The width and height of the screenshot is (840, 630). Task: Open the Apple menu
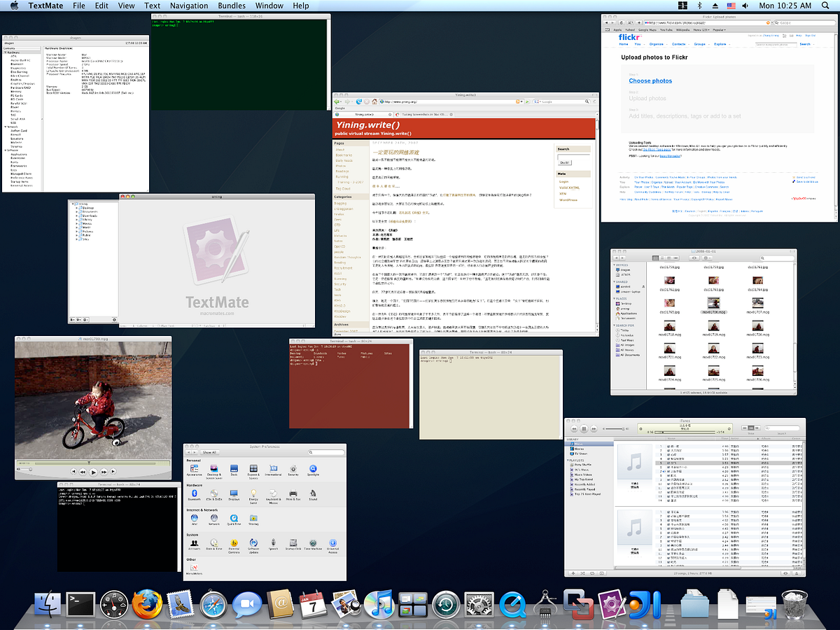pyautogui.click(x=14, y=6)
